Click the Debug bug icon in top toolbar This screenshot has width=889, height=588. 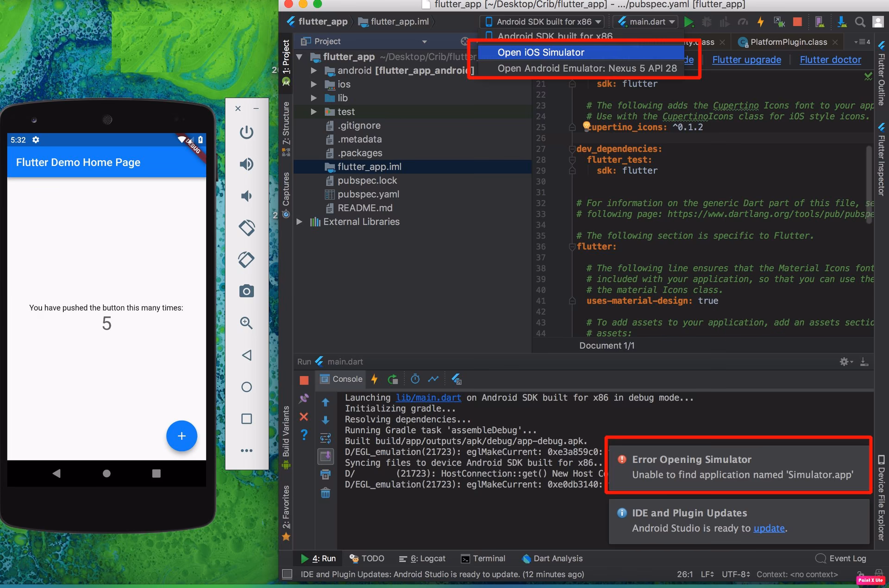[707, 22]
